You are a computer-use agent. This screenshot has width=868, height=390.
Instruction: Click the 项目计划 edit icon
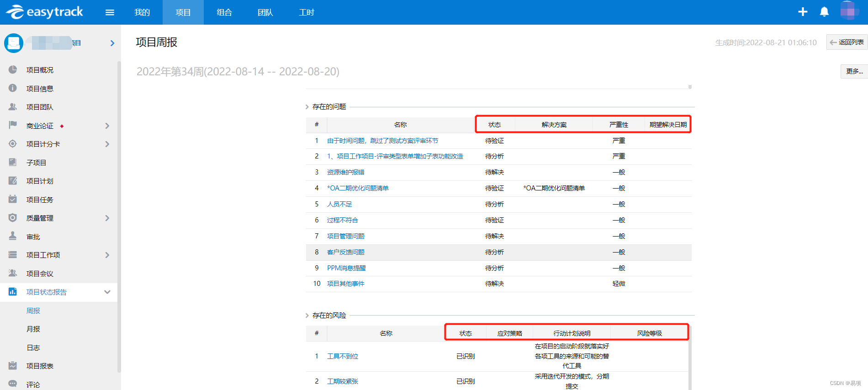tap(13, 180)
